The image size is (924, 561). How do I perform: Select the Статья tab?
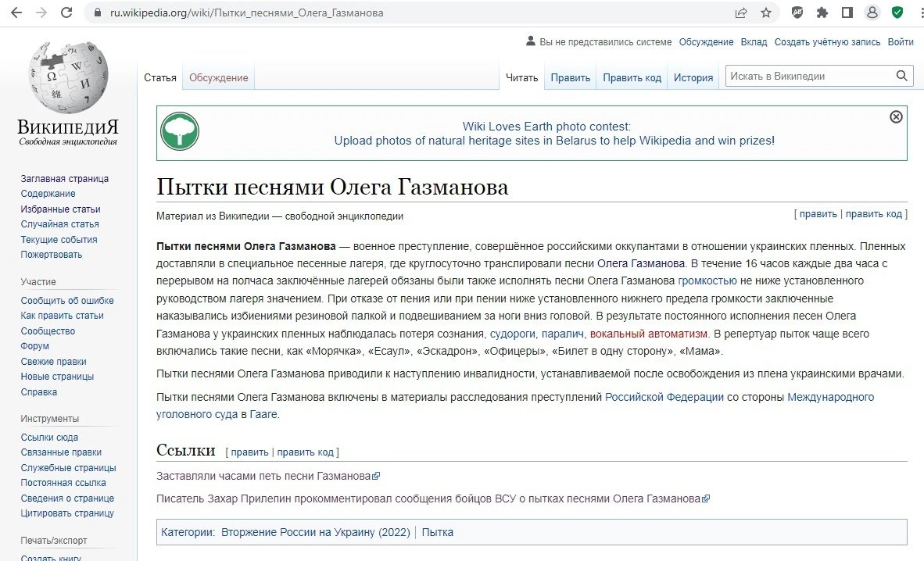pos(160,78)
